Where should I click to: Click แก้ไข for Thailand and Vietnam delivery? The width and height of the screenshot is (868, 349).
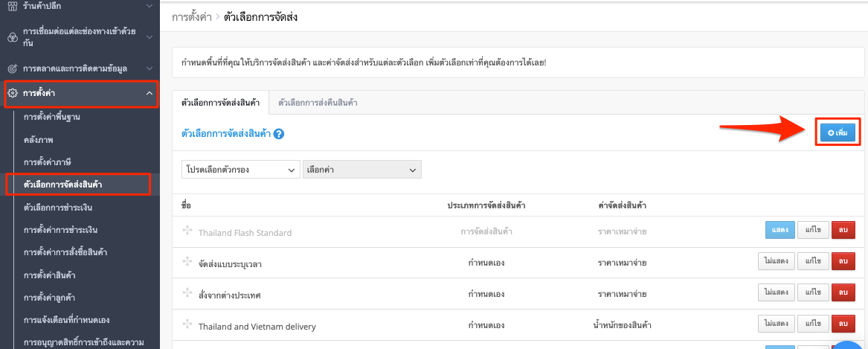click(x=813, y=323)
